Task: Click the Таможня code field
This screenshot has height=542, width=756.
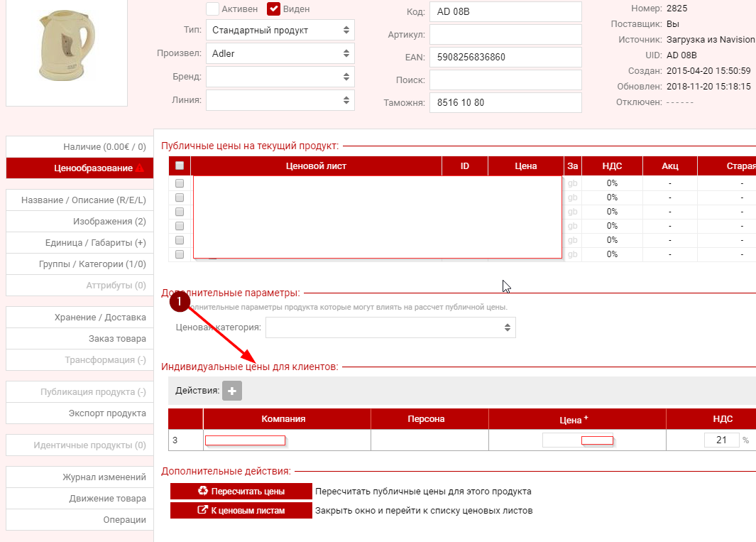Action: pyautogui.click(x=505, y=102)
